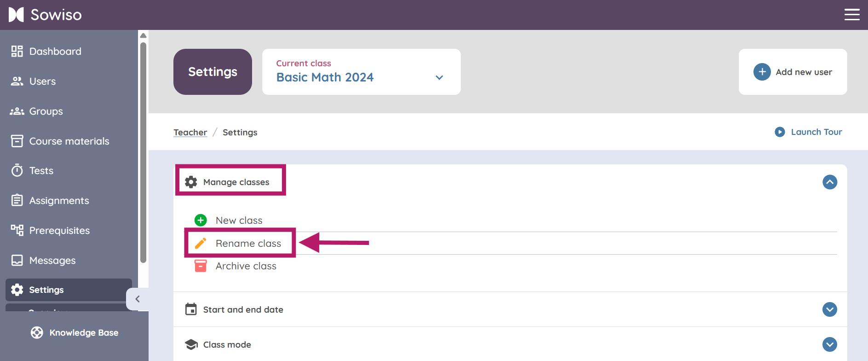
Task: Open the Groups section
Action: (x=46, y=111)
